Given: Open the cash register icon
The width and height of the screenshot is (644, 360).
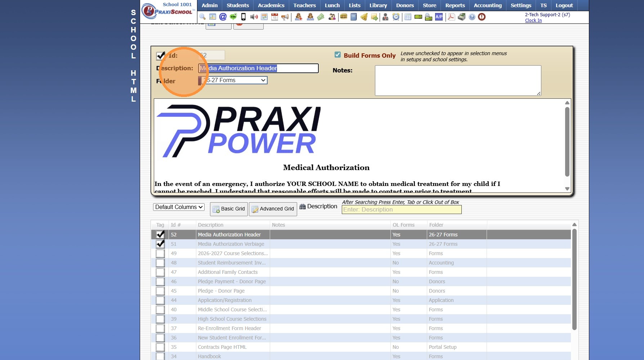Looking at the screenshot, I should pyautogui.click(x=462, y=17).
